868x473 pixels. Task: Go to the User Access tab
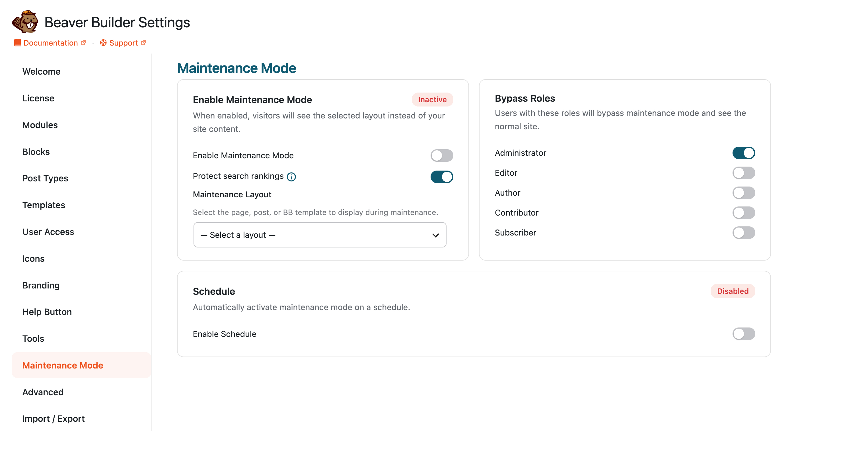click(81, 232)
